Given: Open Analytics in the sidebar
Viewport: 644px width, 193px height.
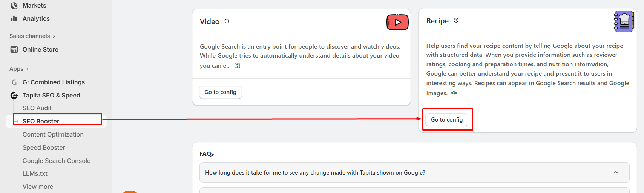Looking at the screenshot, I should click(36, 18).
